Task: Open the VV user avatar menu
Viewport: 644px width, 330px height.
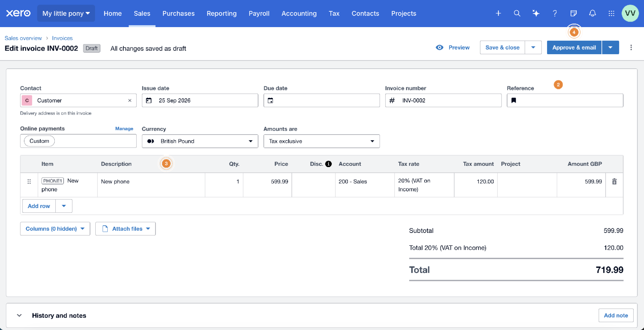Action: (x=630, y=13)
